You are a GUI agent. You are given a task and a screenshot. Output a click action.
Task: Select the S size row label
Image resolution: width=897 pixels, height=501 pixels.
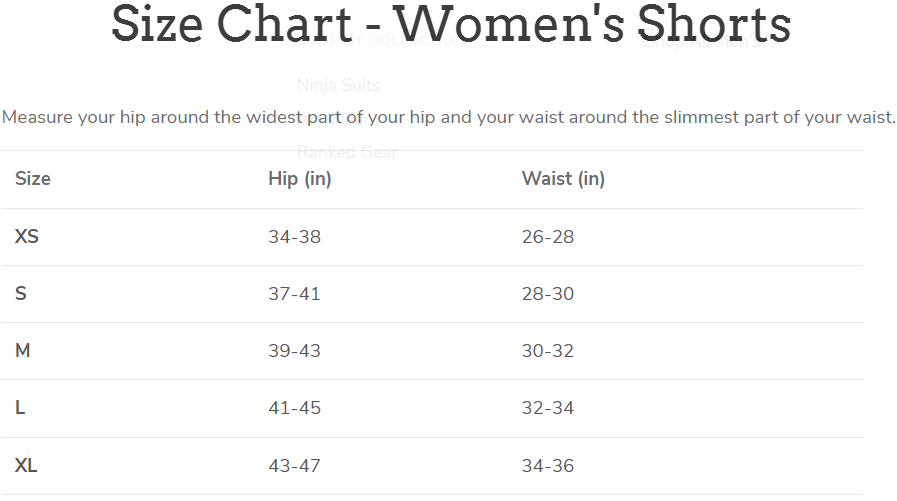tap(21, 294)
